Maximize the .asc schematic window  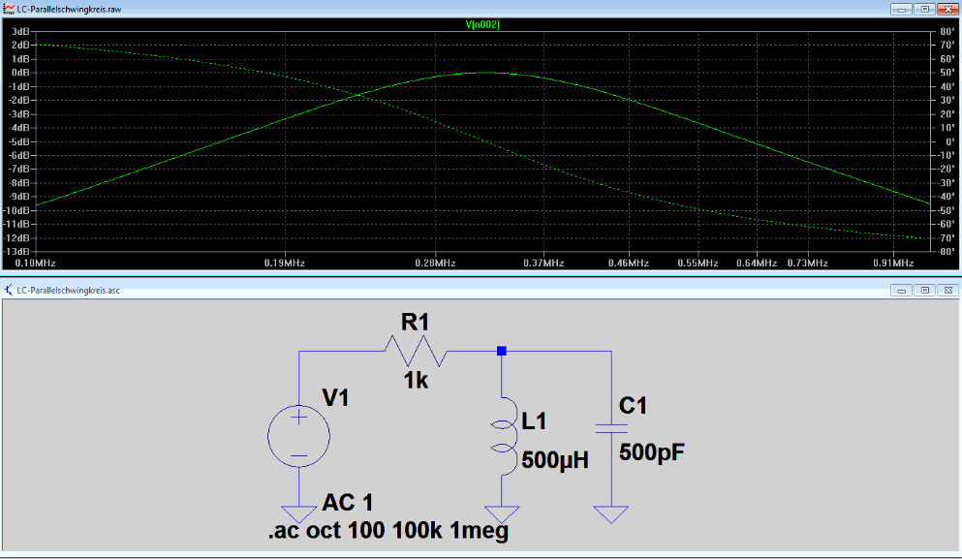[x=924, y=290]
